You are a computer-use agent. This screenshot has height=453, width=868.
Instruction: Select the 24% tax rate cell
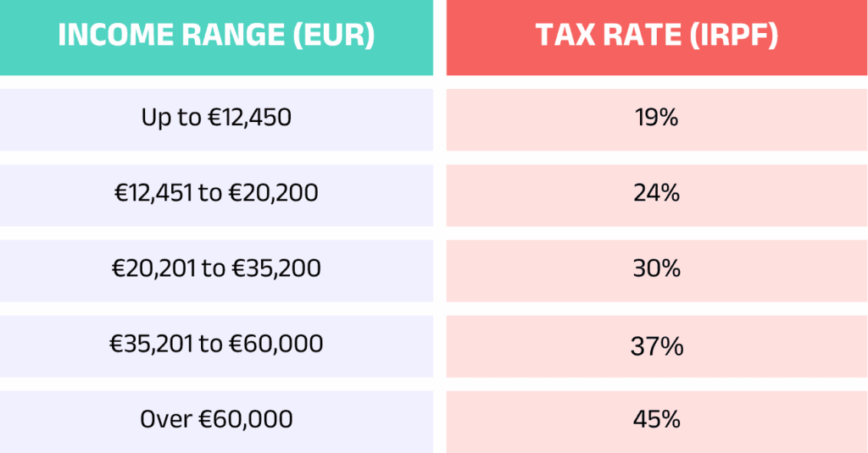click(656, 194)
